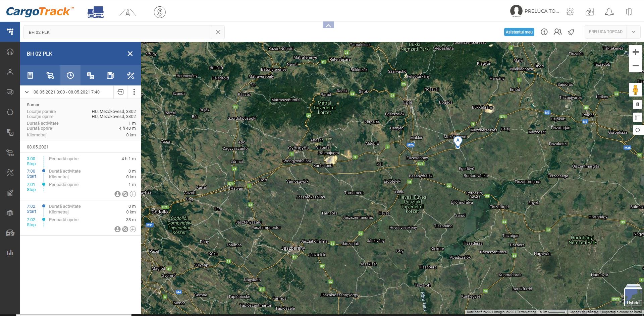Switch to the tachograph document tab
Image resolution: width=644 pixels, height=316 pixels.
coord(91,75)
